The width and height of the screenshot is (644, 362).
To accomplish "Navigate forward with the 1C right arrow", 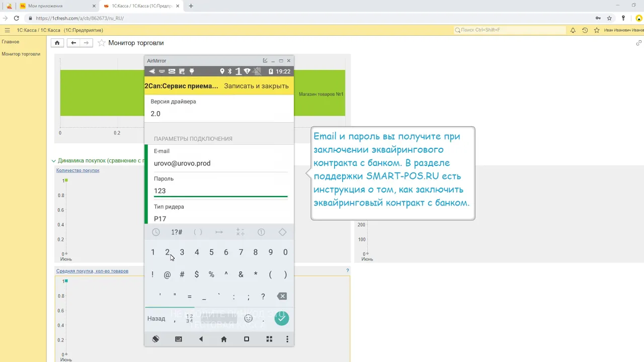I will click(87, 43).
